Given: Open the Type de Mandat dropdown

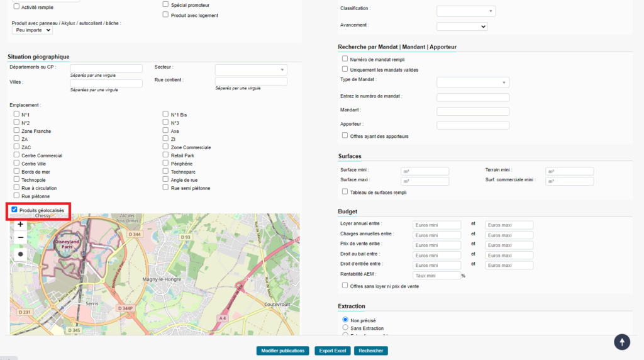Looking at the screenshot, I should 473,82.
